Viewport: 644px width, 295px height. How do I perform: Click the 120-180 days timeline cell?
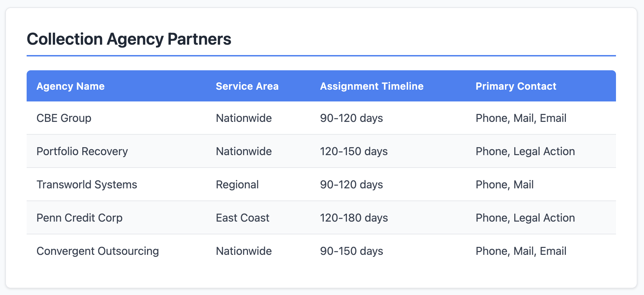pyautogui.click(x=354, y=218)
